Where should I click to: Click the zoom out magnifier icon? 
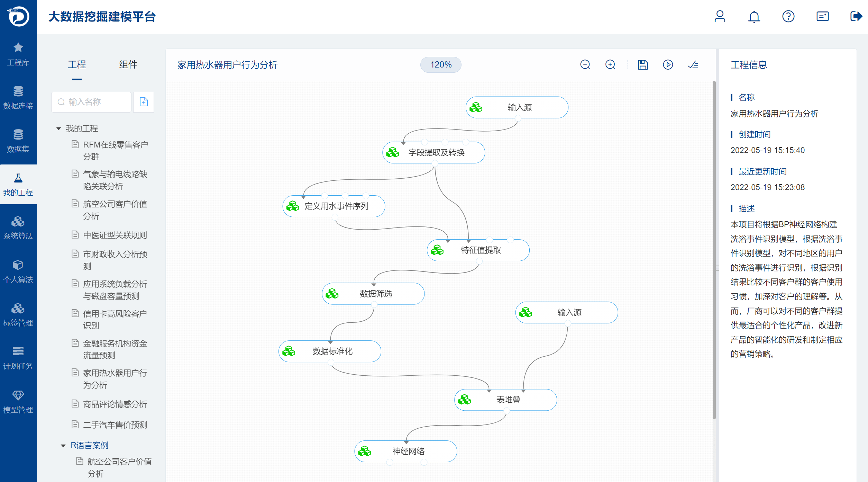pos(585,65)
